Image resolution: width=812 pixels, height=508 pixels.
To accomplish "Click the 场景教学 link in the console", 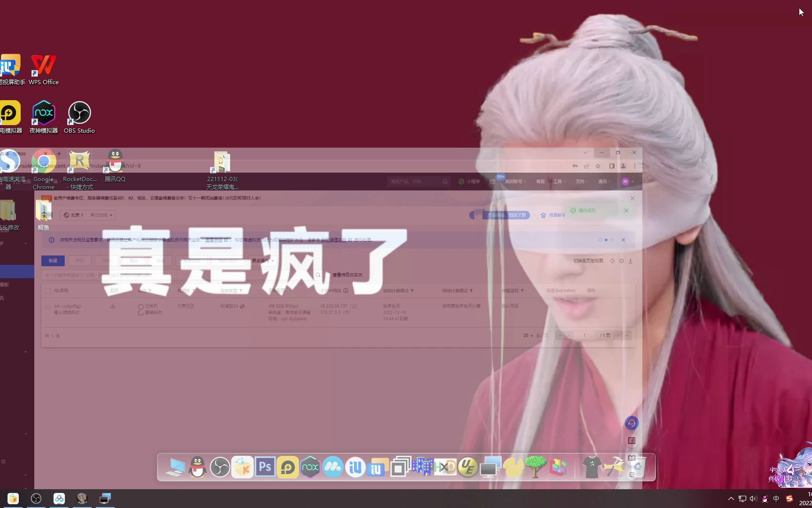I will tap(553, 215).
